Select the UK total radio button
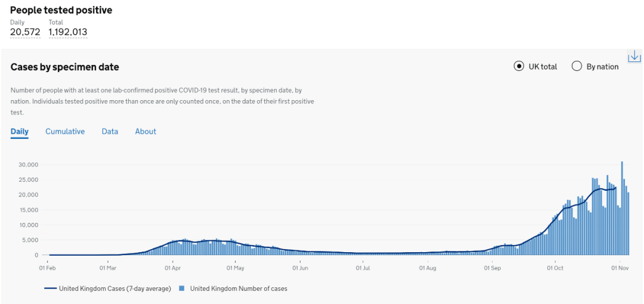The image size is (644, 304). (519, 66)
